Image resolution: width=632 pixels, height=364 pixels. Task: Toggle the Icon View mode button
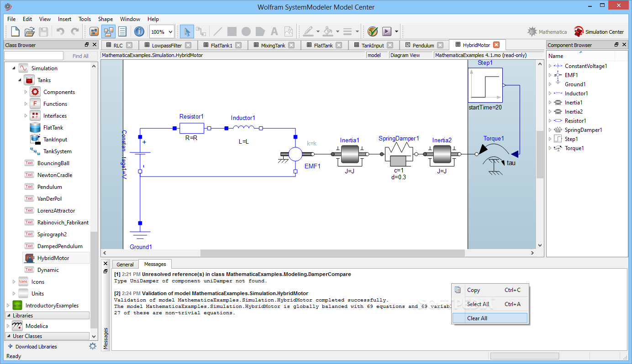(94, 32)
